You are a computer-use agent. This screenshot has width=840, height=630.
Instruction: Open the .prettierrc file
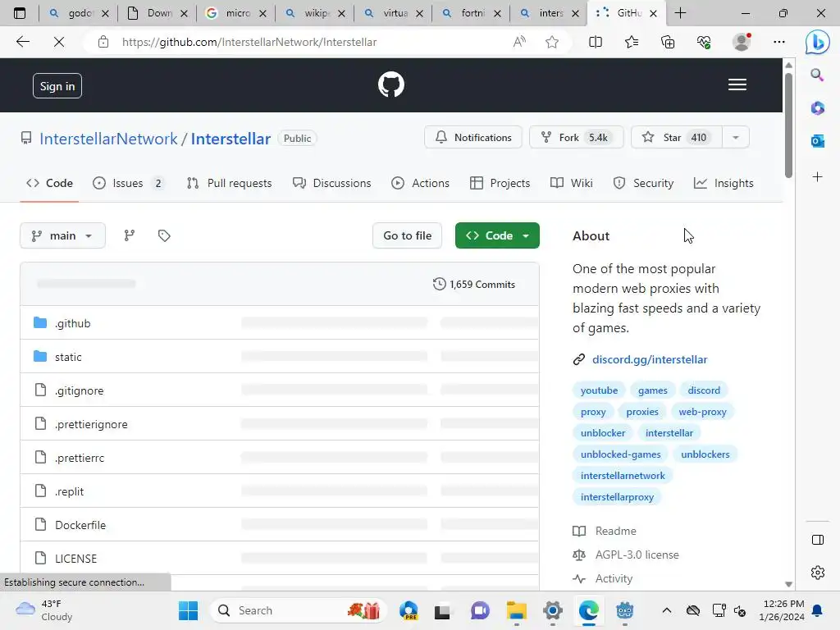pyautogui.click(x=80, y=458)
